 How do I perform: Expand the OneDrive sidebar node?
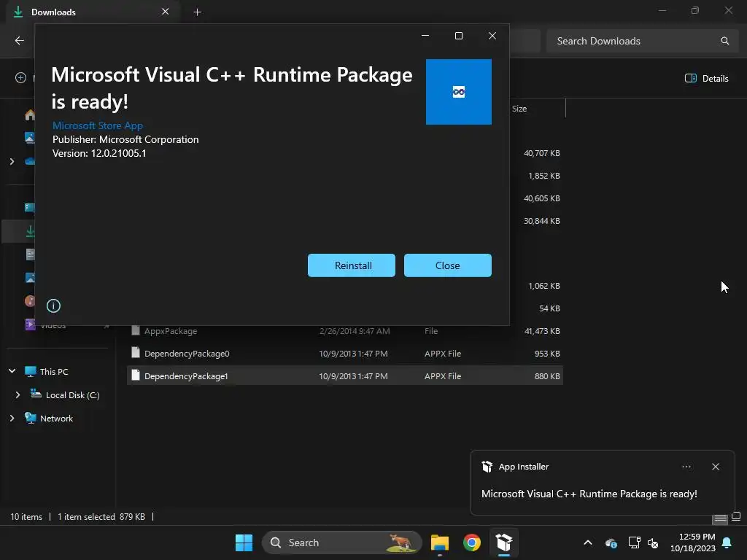(x=12, y=161)
